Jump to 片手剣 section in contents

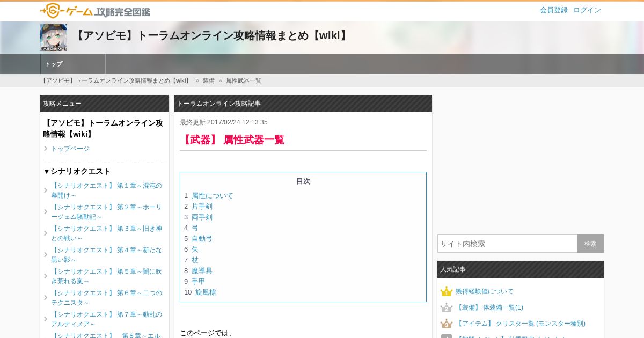pyautogui.click(x=202, y=207)
